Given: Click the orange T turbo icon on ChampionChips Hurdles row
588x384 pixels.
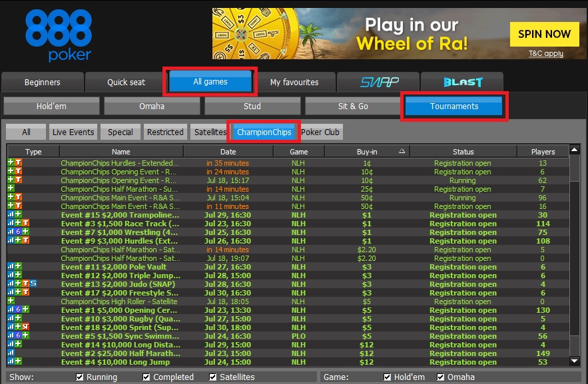Looking at the screenshot, I should (x=19, y=162).
